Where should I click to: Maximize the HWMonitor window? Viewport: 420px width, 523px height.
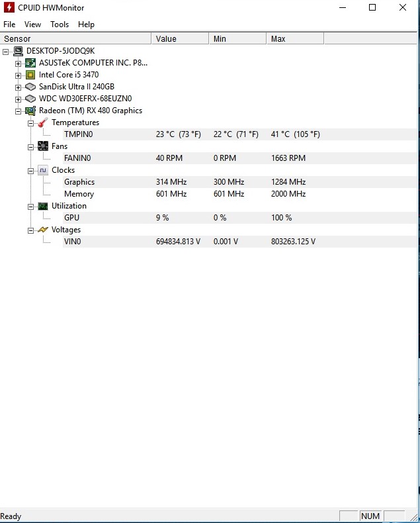(372, 7)
